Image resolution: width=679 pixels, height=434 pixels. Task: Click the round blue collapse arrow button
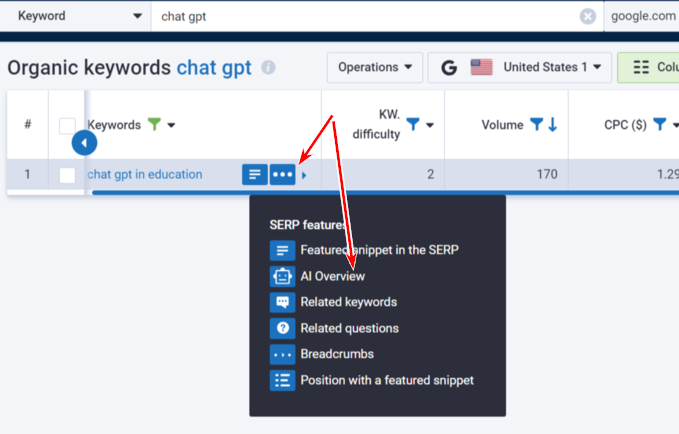click(x=84, y=143)
